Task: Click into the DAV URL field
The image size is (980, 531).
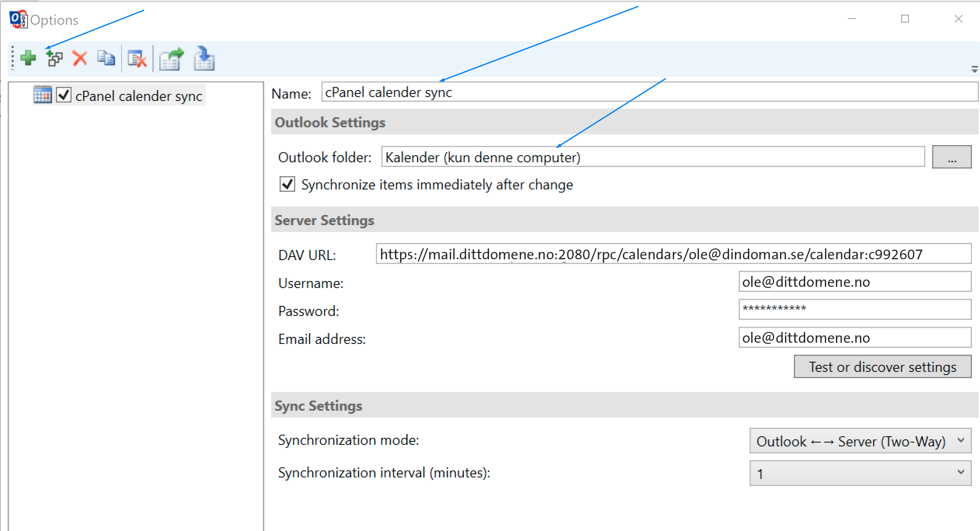Action: 673,254
